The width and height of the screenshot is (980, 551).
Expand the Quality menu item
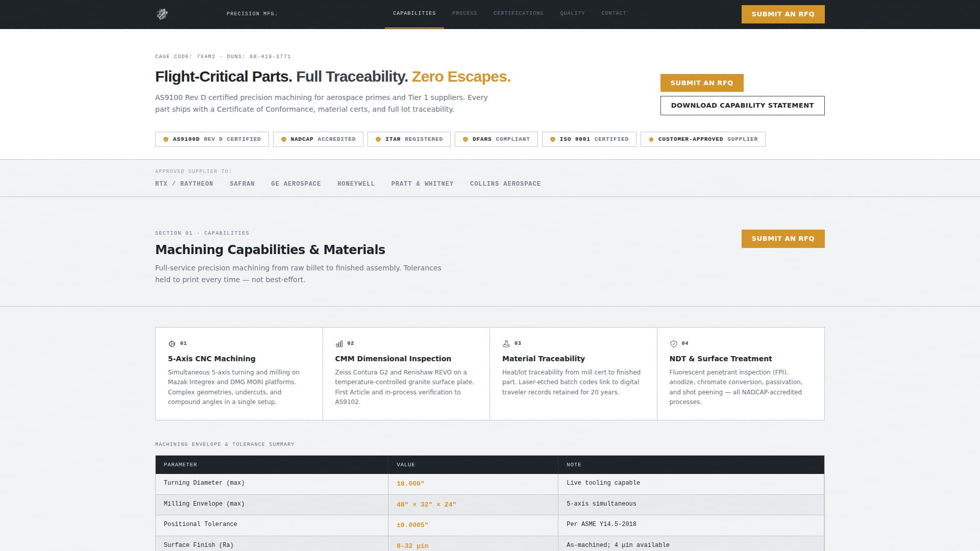click(x=572, y=13)
